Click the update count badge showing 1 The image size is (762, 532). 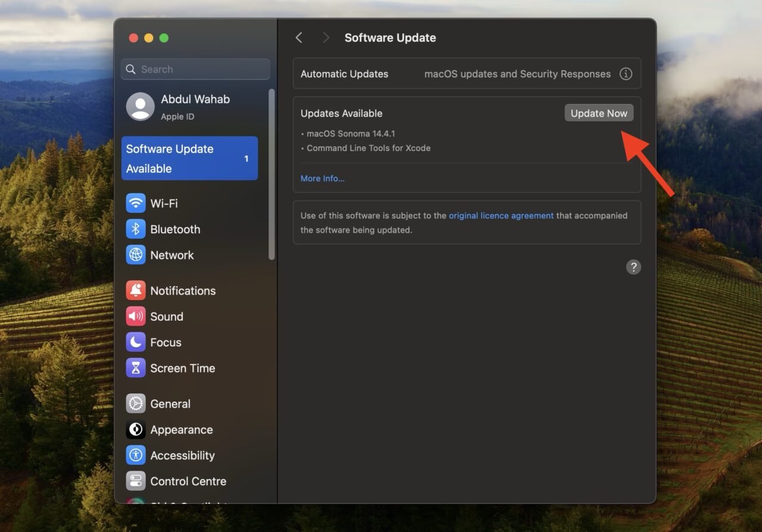246,158
